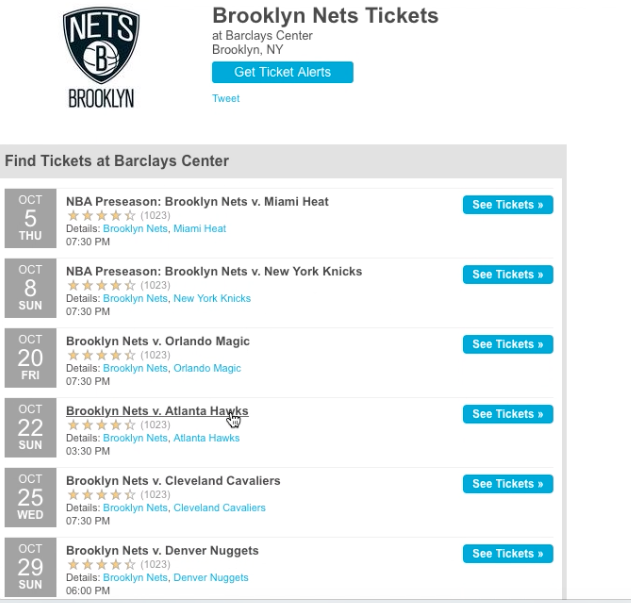Click the Oct 8 Sun date tile

pyautogui.click(x=31, y=288)
